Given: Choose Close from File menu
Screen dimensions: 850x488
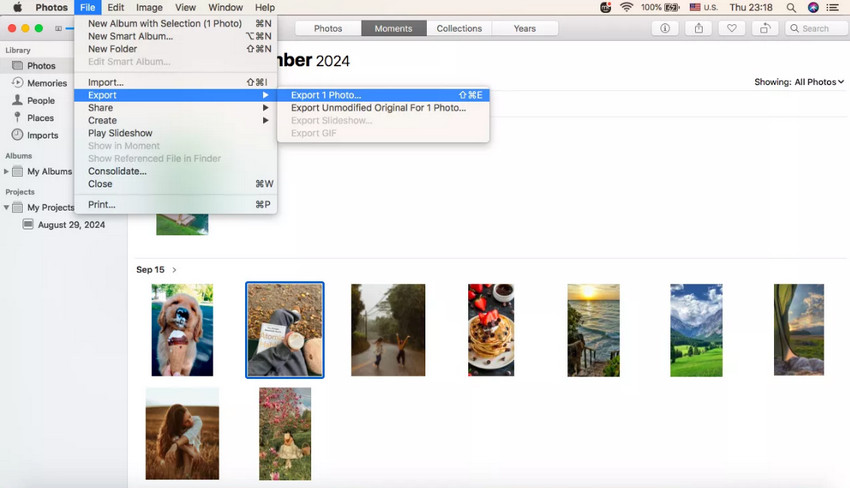Looking at the screenshot, I should click(x=176, y=184).
